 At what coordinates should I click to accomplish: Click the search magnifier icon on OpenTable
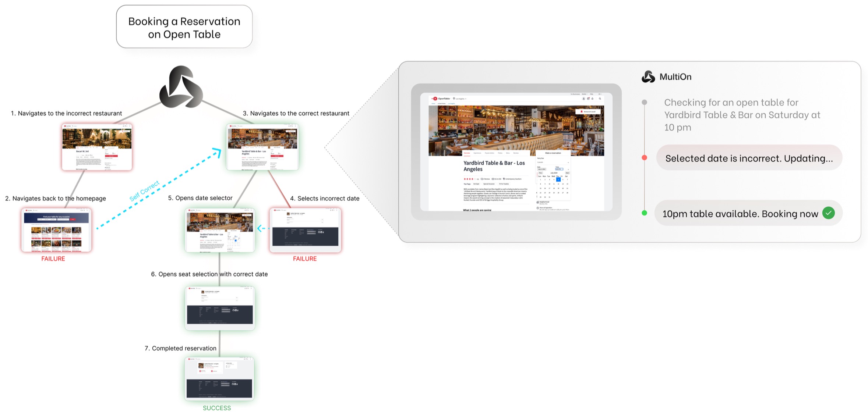click(600, 99)
